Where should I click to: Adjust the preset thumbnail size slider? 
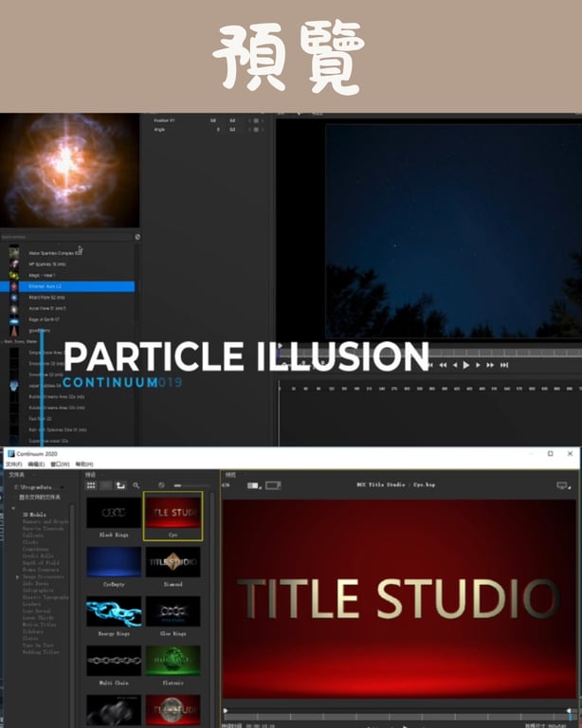tap(191, 485)
